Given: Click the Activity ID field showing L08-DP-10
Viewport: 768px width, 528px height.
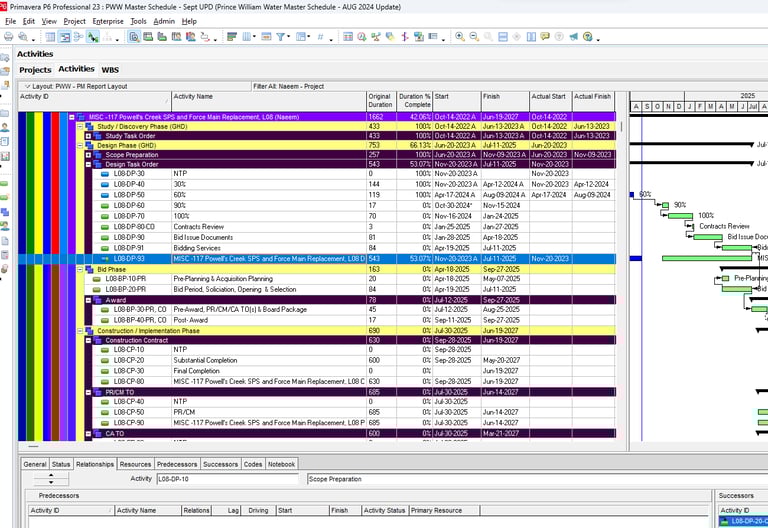Looking at the screenshot, I should pyautogui.click(x=227, y=479).
